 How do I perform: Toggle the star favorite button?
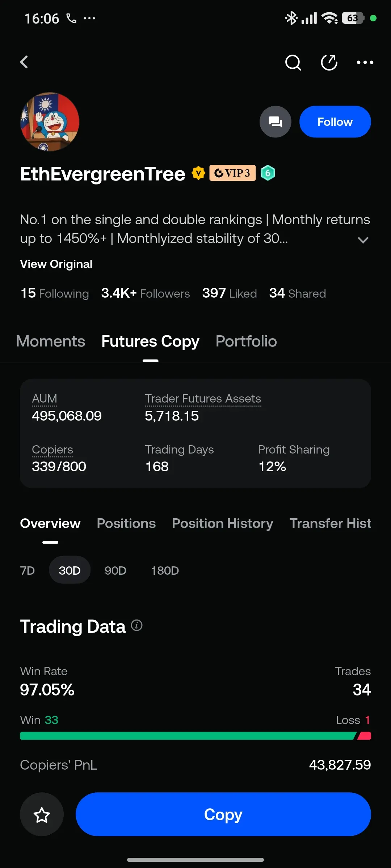click(42, 814)
